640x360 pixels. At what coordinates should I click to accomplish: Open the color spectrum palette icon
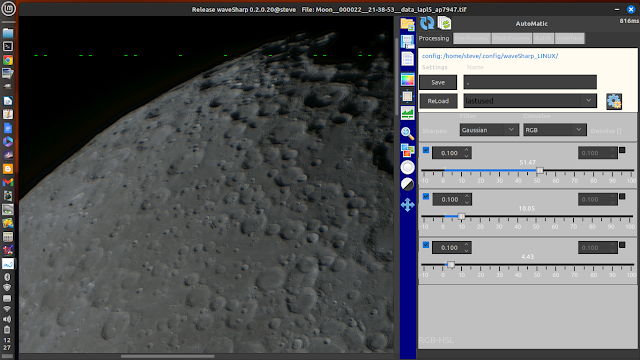click(x=407, y=80)
